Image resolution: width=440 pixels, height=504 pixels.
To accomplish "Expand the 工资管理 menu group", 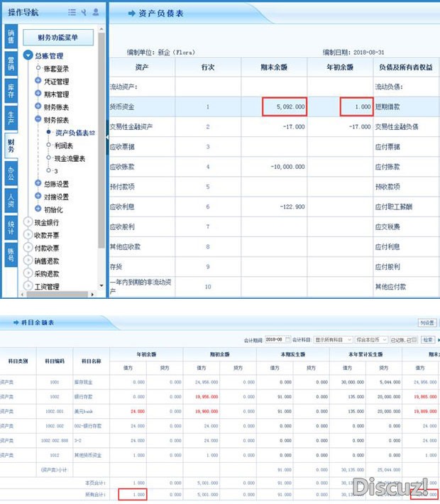I will tap(28, 285).
